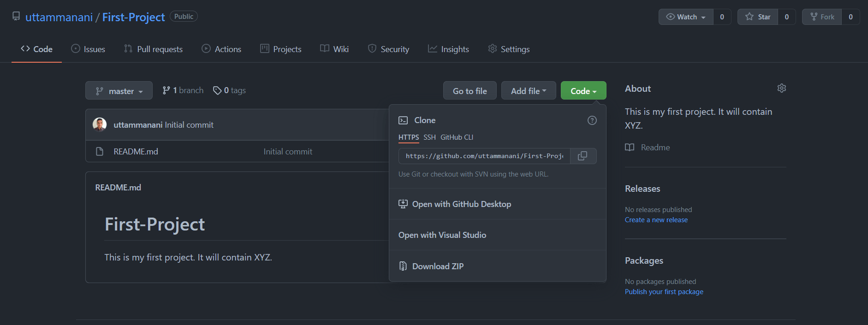Select the GitHub CLI clone option

[x=457, y=137]
